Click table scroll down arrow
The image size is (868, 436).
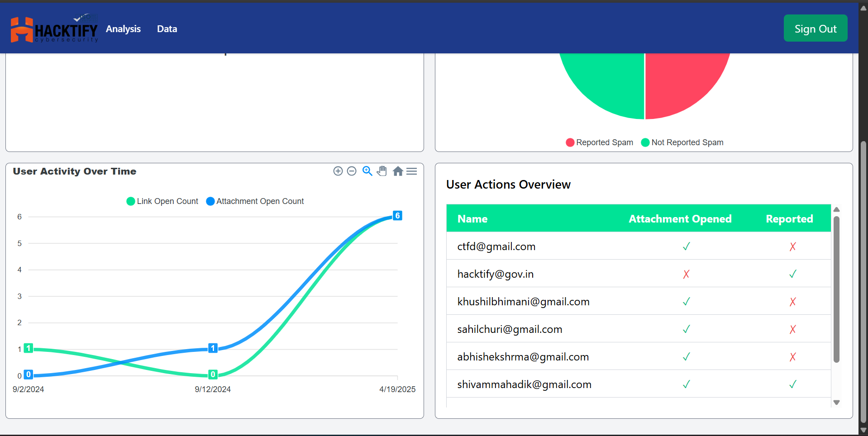836,402
